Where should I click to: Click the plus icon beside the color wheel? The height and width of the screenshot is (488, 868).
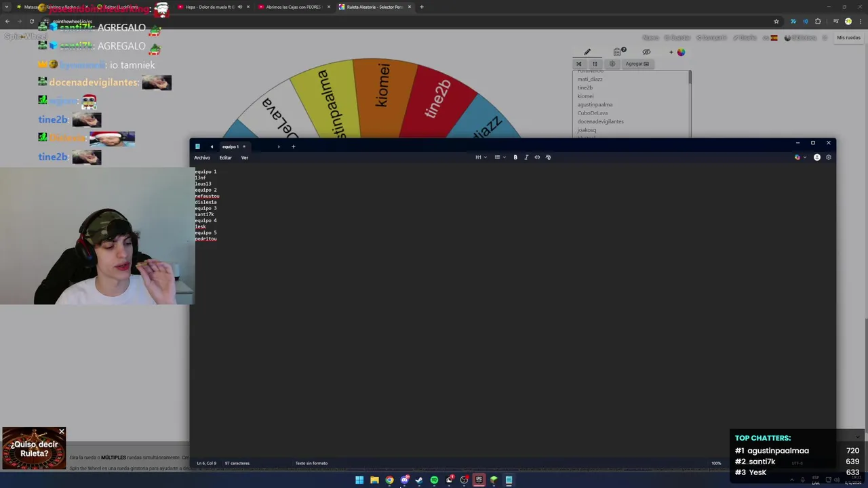[x=671, y=52]
